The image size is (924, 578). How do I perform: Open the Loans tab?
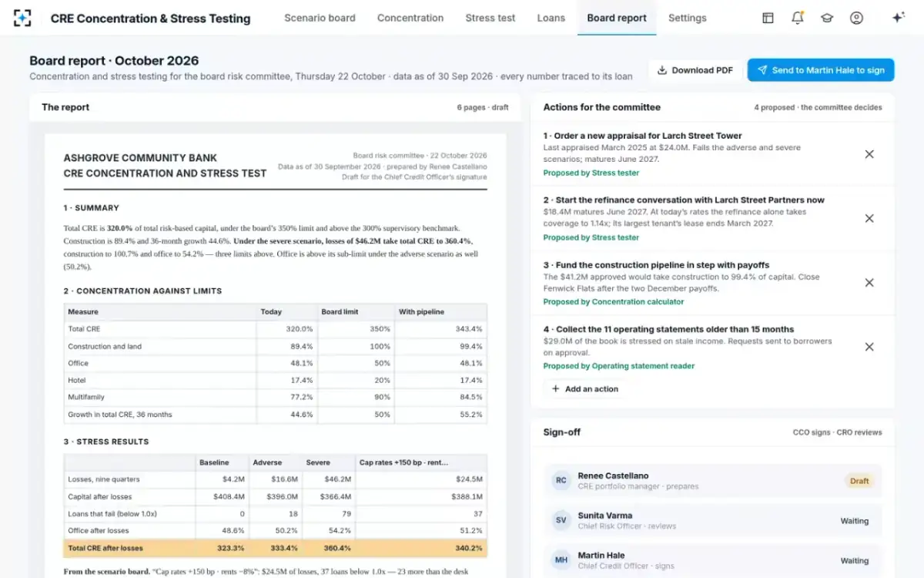point(551,18)
